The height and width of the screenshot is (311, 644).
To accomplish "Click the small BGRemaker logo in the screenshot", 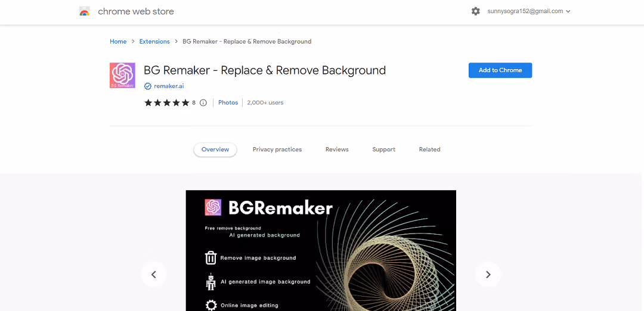I will [x=213, y=207].
